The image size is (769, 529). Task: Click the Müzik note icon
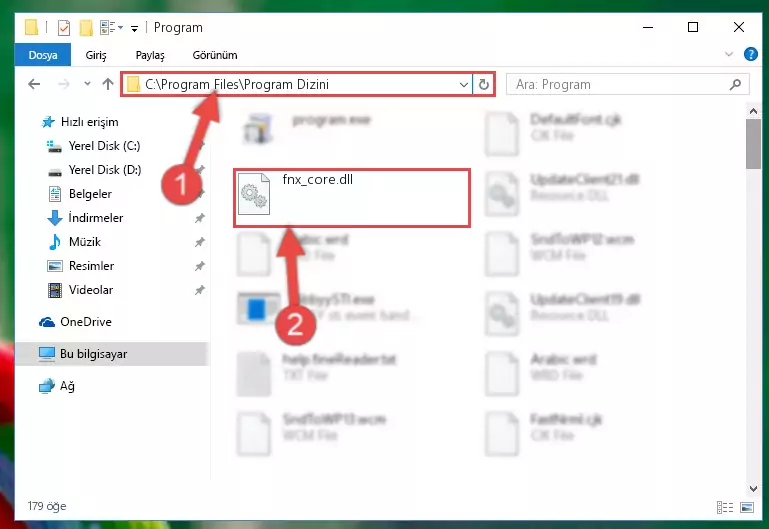coord(54,242)
